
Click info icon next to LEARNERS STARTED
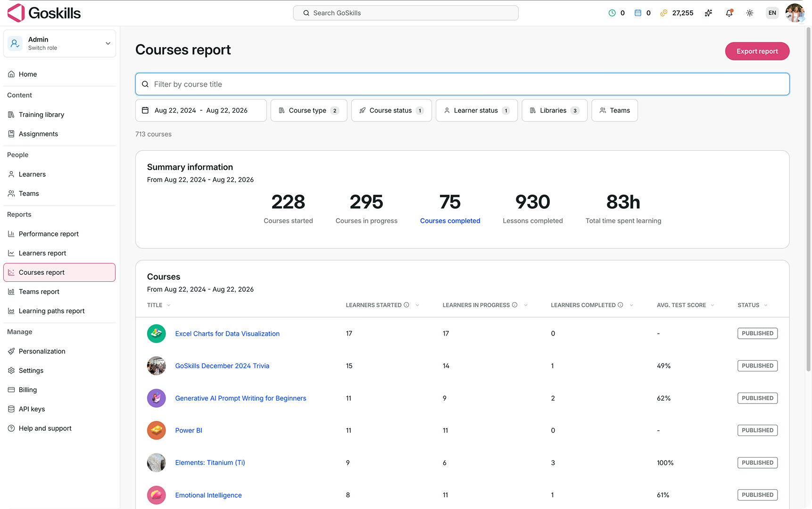(406, 305)
